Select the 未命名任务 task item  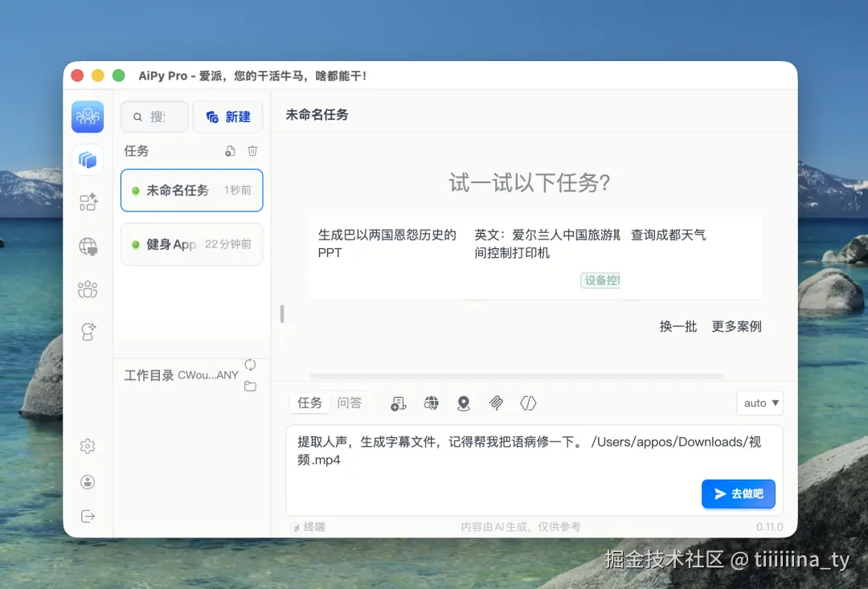tap(191, 190)
